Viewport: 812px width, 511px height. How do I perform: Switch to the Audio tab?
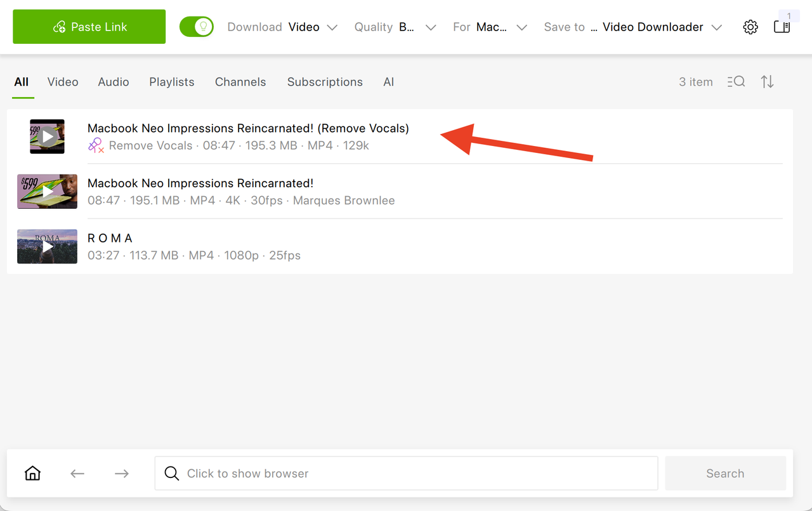114,82
